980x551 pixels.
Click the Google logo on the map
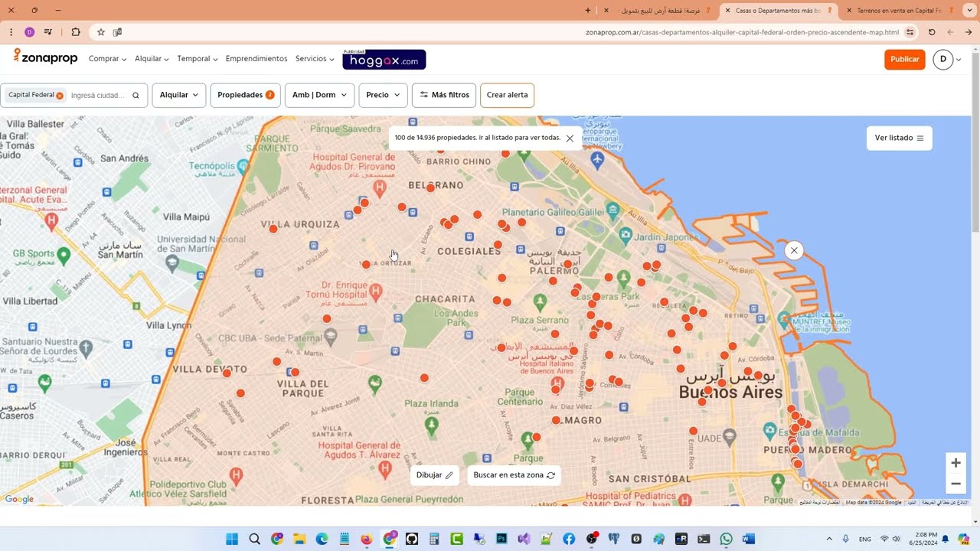(x=19, y=500)
